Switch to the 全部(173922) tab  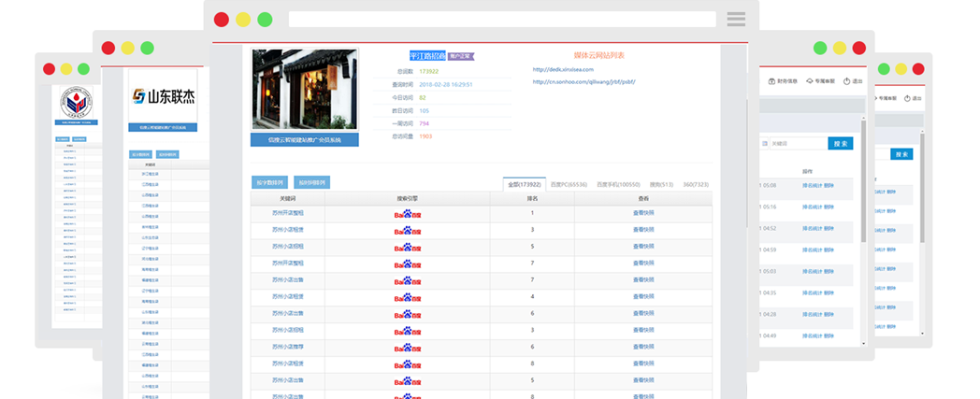tap(524, 185)
